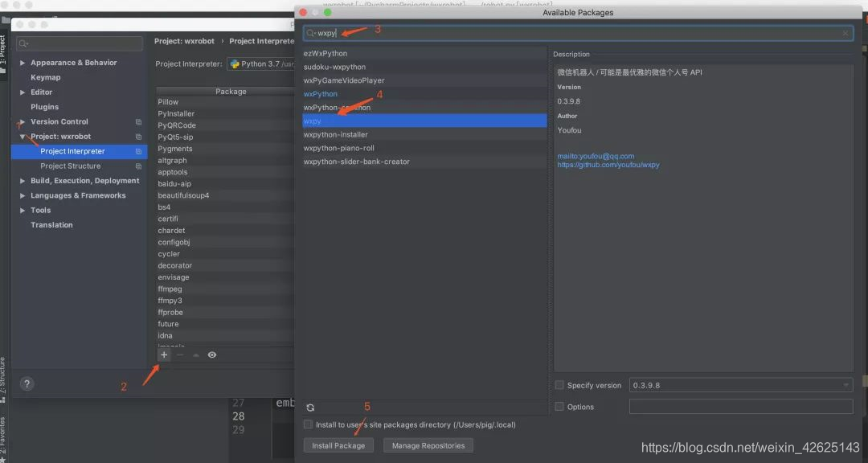Select PyInstaller in installed packages

tap(225, 113)
